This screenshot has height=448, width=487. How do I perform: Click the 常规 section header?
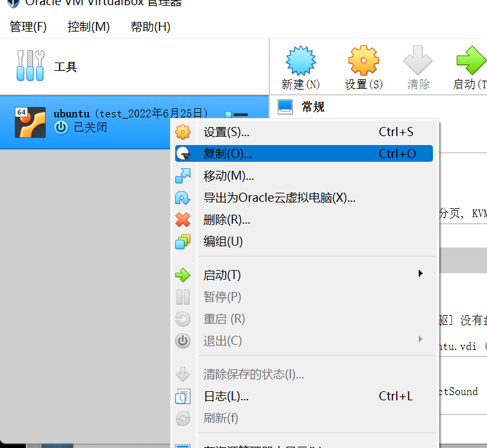[313, 107]
